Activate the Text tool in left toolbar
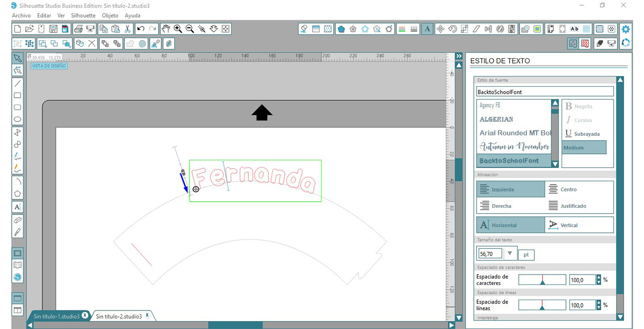The width and height of the screenshot is (644, 329). coord(17,207)
